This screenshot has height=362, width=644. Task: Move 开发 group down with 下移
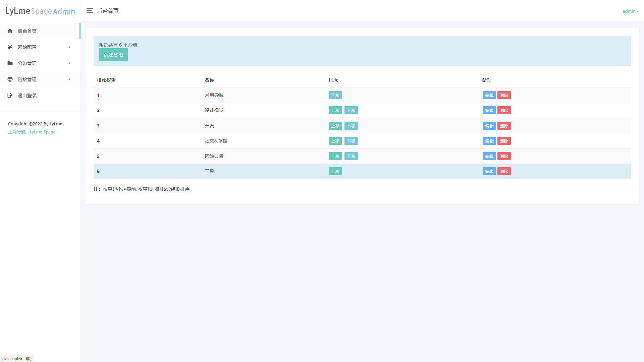[351, 126]
